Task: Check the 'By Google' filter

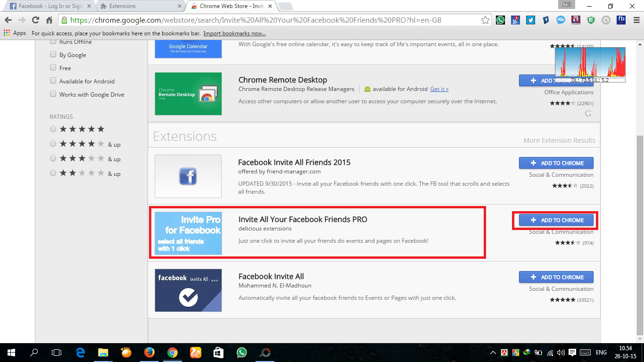Action: pos(53,55)
